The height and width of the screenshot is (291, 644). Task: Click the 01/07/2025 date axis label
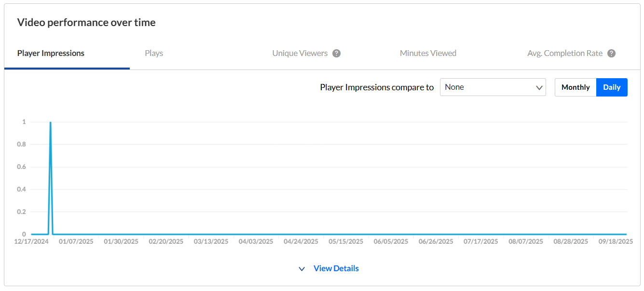76,241
